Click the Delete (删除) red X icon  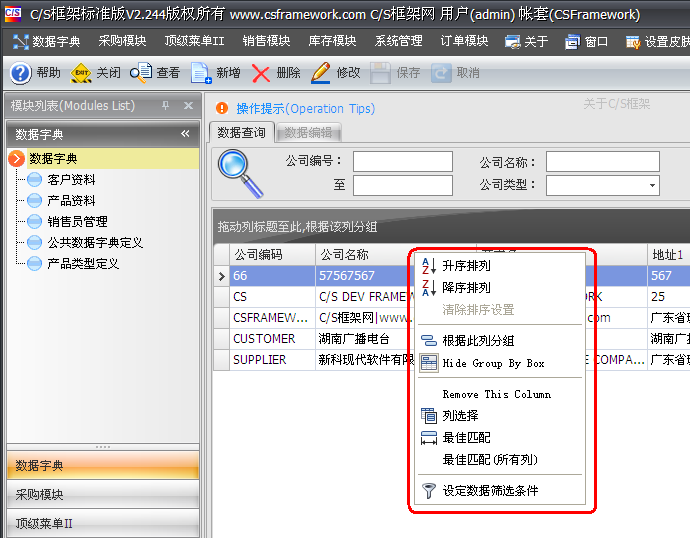(x=261, y=73)
